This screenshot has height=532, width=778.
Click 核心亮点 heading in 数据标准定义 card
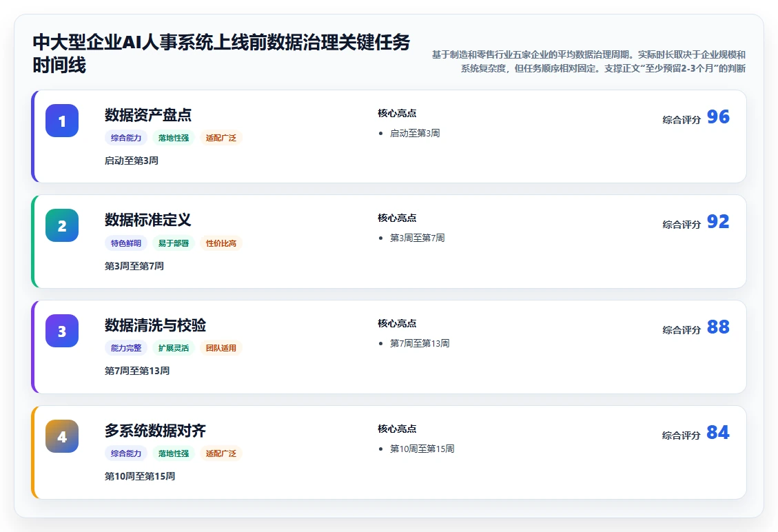tap(397, 218)
